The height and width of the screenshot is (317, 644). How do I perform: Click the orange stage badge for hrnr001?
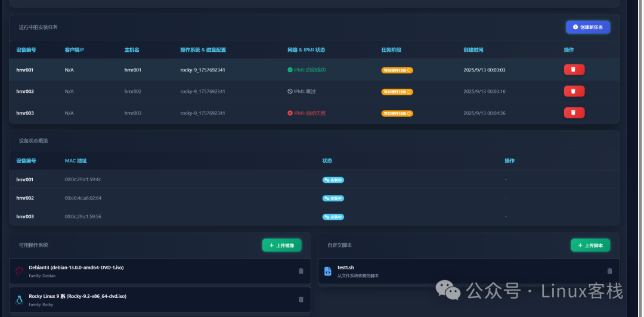pos(397,70)
